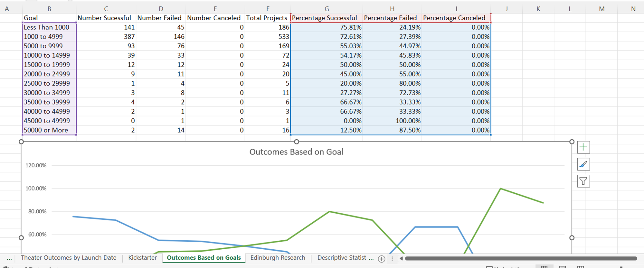This screenshot has height=268, width=644.
Task: Select column F header
Action: (x=268, y=9)
